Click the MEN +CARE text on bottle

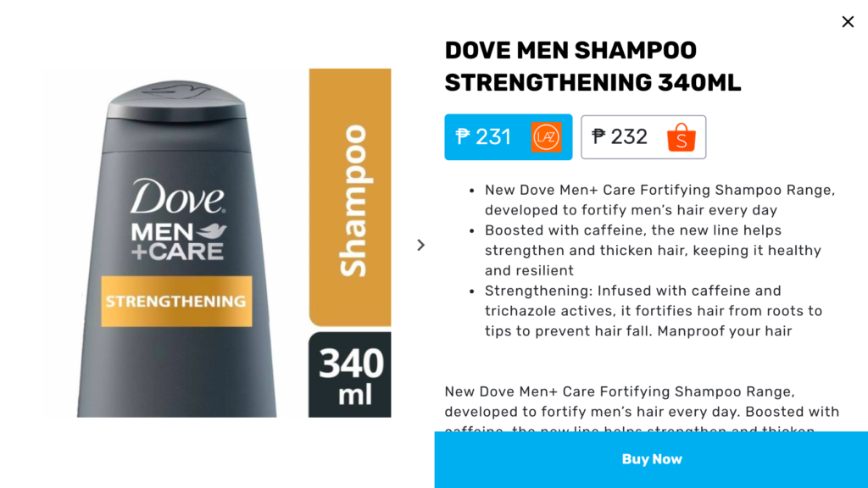coord(178,241)
